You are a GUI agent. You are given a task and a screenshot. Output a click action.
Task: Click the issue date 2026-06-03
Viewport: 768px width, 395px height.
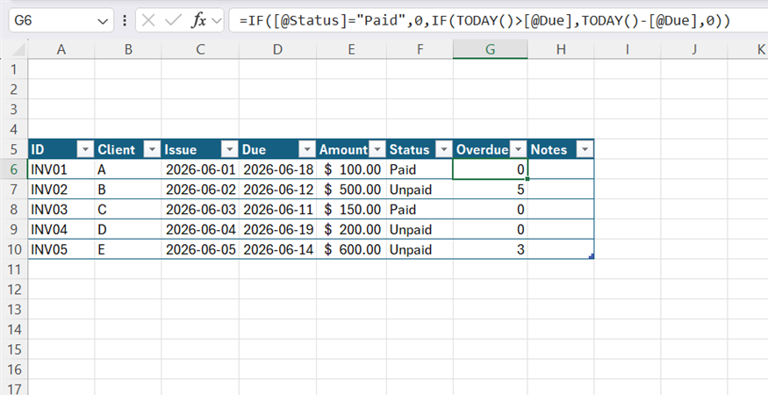click(x=200, y=210)
